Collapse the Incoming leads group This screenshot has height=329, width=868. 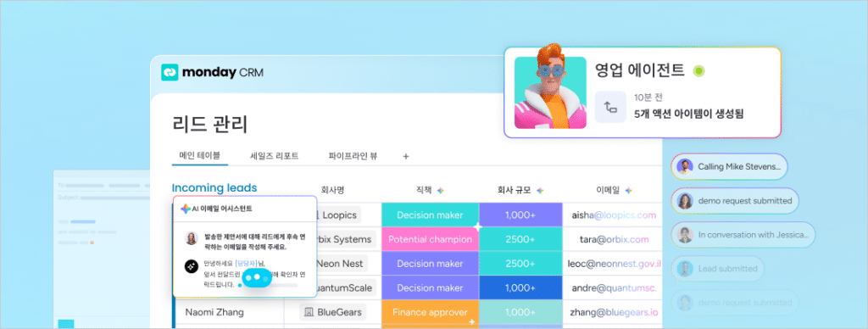click(x=214, y=187)
